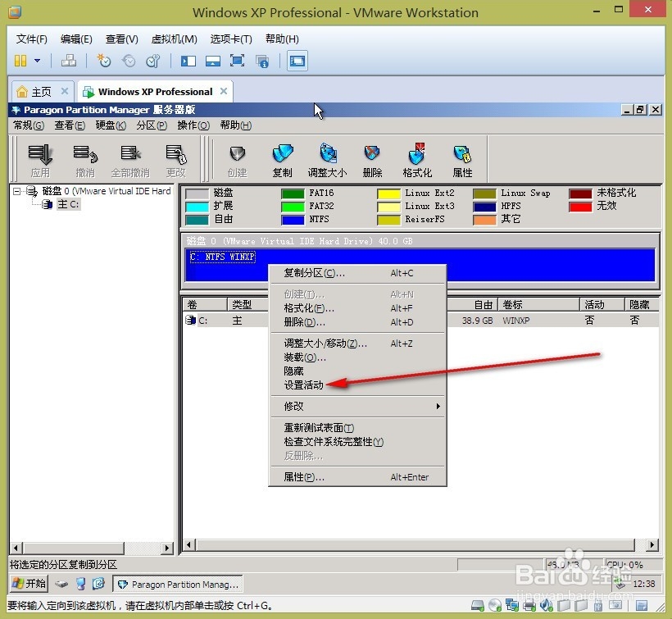Click the 类型 column header
This screenshot has width=672, height=619.
click(247, 305)
